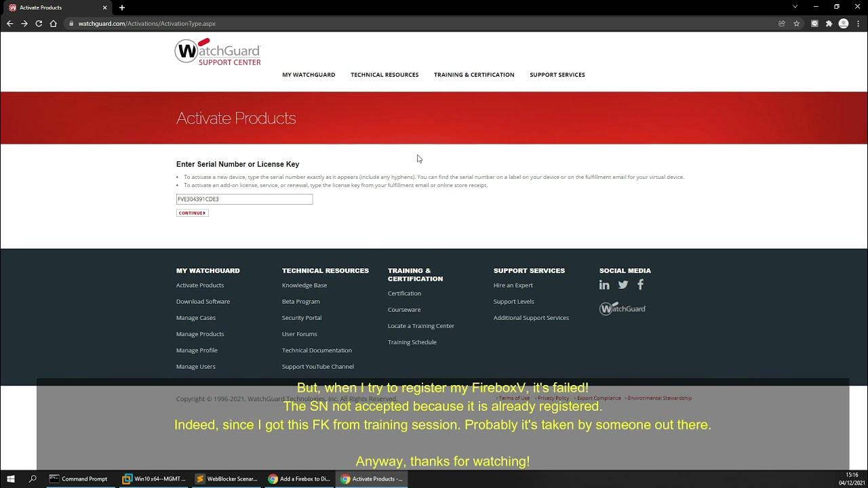This screenshot has width=868, height=488.
Task: Open Locate a Training Center link
Action: [421, 326]
